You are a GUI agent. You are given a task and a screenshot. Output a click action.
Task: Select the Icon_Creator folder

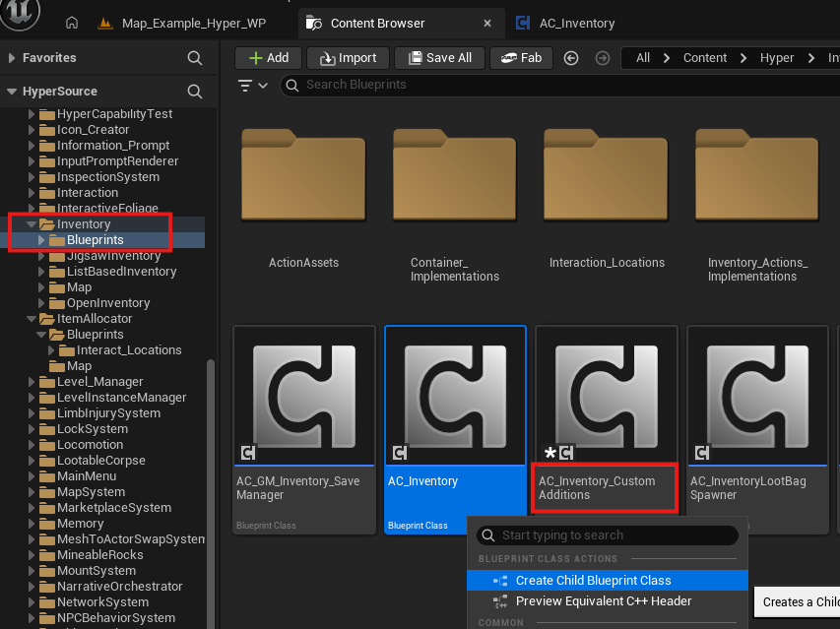pyautogui.click(x=93, y=130)
